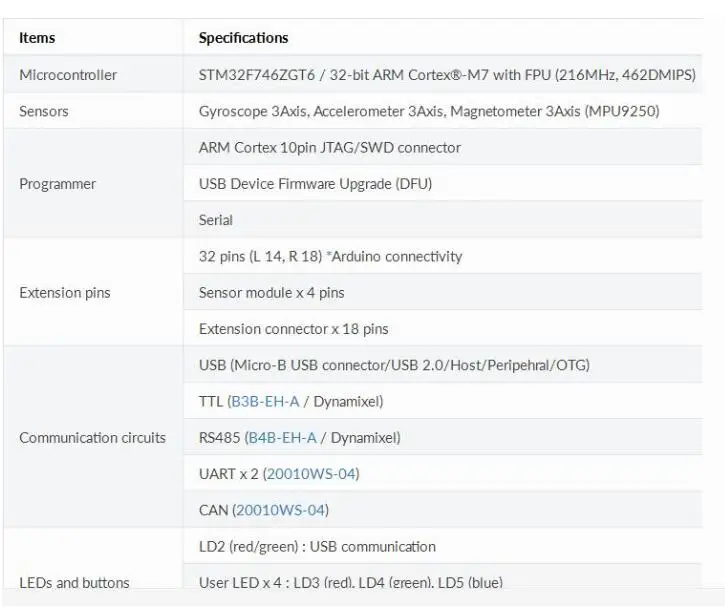Follow the 20010WS-04 link in UART row
This screenshot has width=725, height=615.
tap(311, 474)
